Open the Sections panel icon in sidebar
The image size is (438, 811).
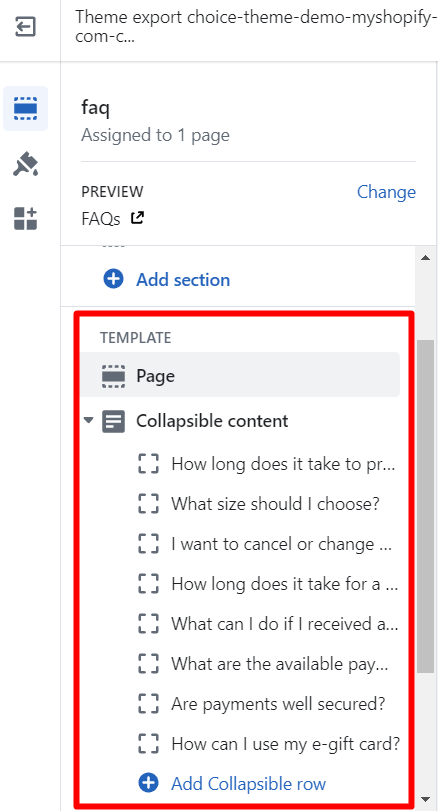tap(25, 109)
